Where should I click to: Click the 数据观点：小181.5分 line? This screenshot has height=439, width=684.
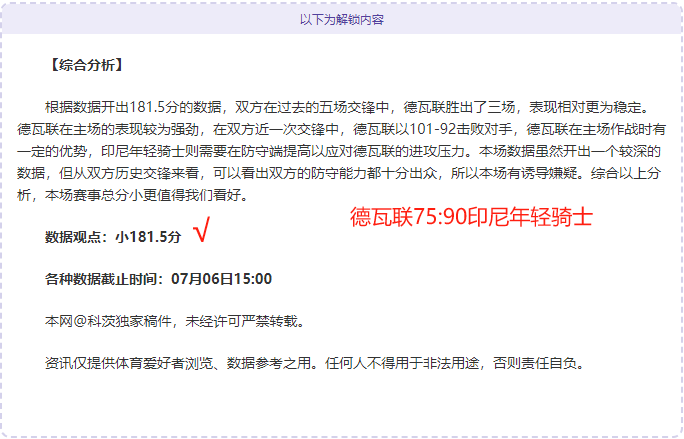[x=113, y=237]
